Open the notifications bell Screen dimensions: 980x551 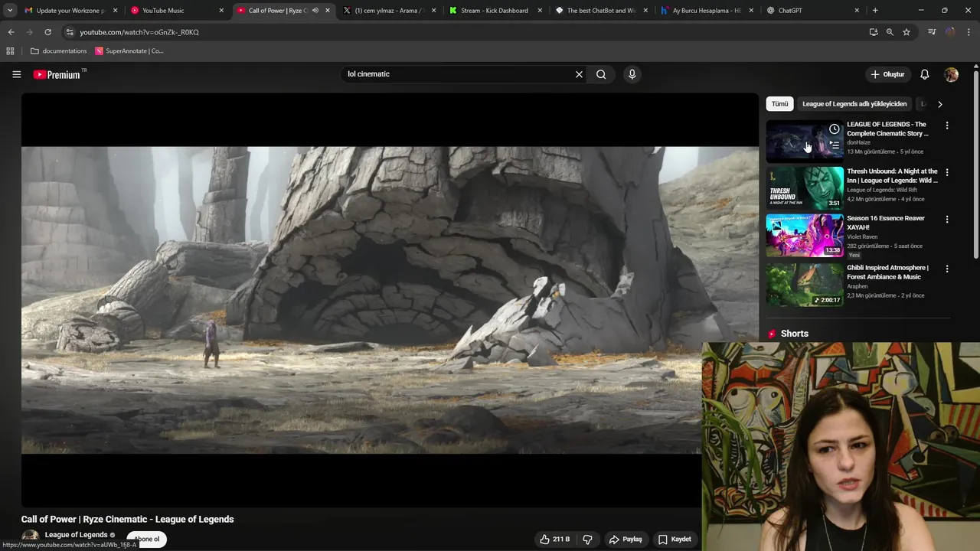click(924, 74)
